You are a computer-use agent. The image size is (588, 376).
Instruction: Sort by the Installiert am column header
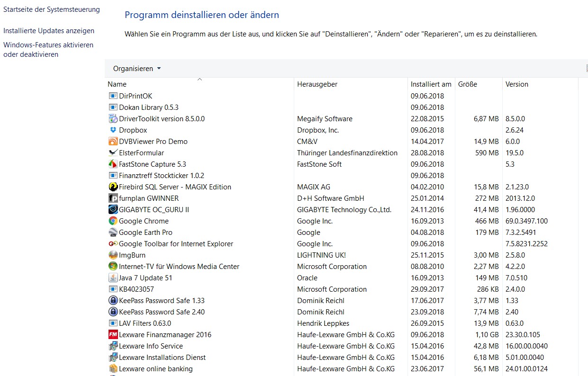point(431,84)
